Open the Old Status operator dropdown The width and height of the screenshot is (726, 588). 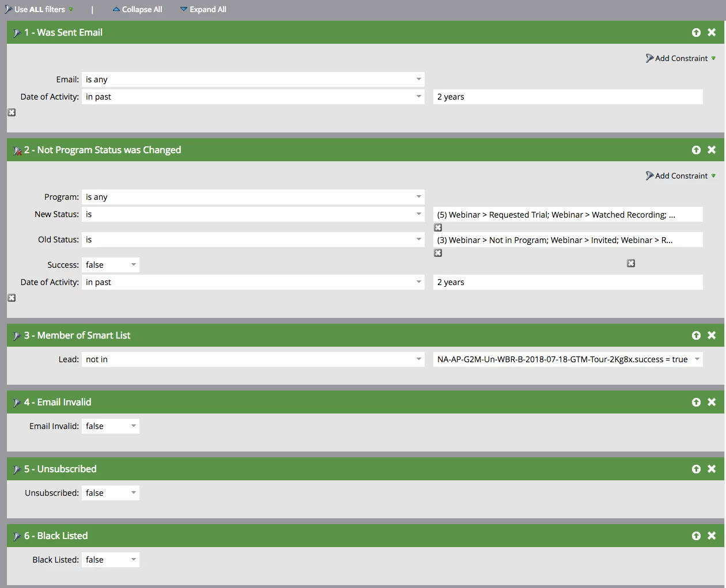253,240
